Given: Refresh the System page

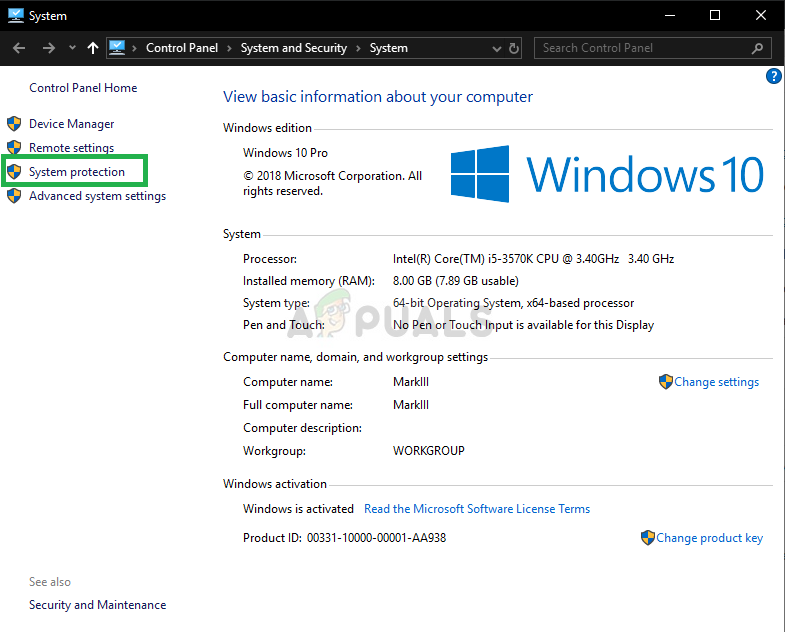Looking at the screenshot, I should (x=514, y=48).
